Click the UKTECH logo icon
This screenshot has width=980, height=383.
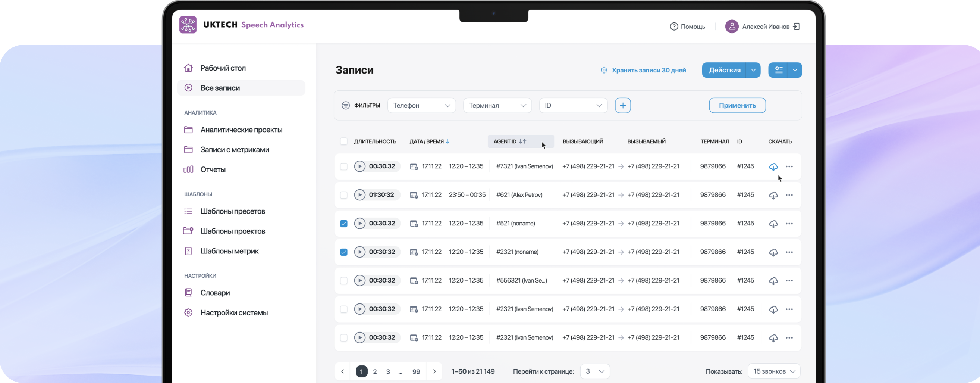tap(188, 25)
